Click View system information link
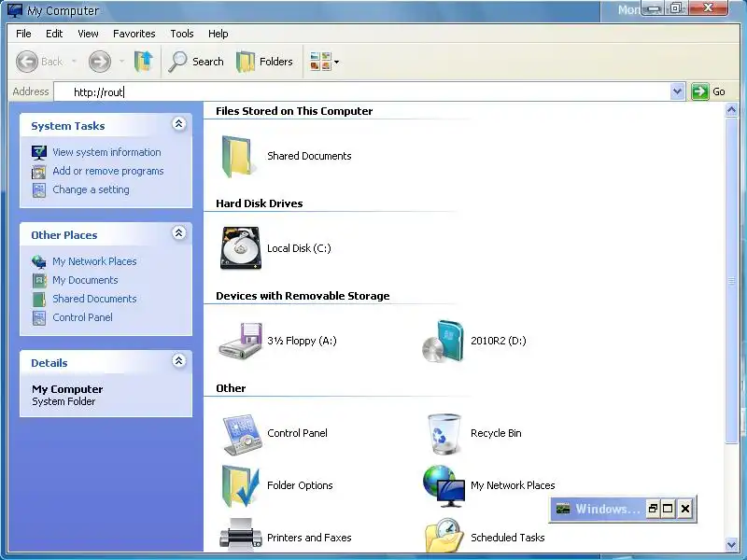Viewport: 747px width, 560px height. click(x=106, y=152)
